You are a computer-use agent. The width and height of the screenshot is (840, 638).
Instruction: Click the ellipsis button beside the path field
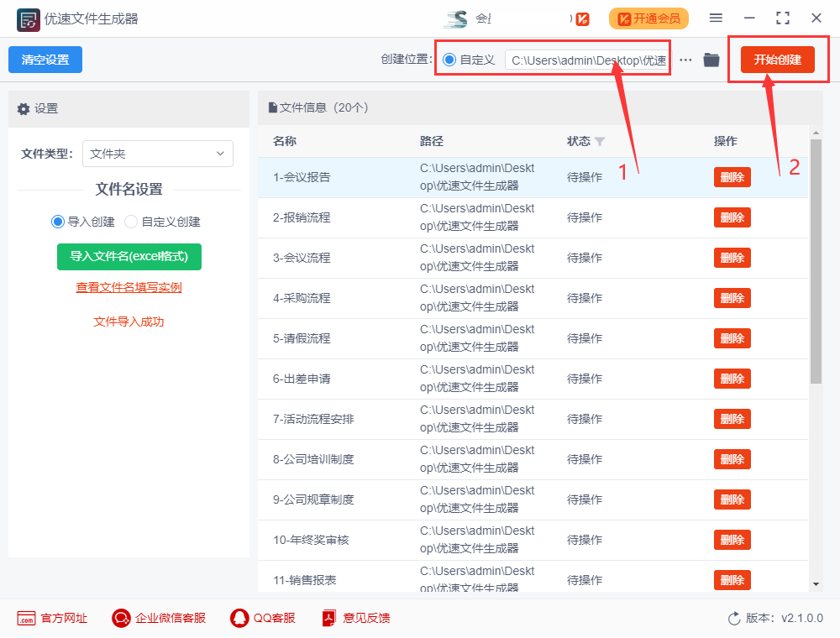tap(686, 59)
